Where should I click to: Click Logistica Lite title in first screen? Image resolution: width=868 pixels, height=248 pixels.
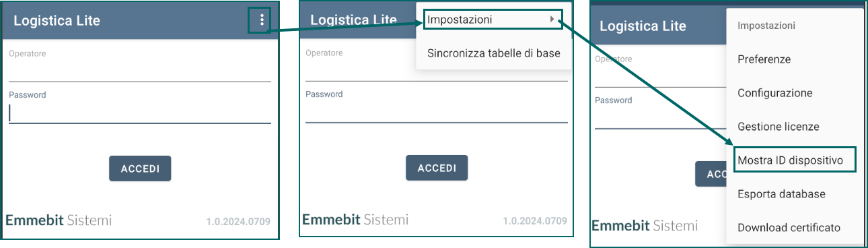(x=57, y=21)
